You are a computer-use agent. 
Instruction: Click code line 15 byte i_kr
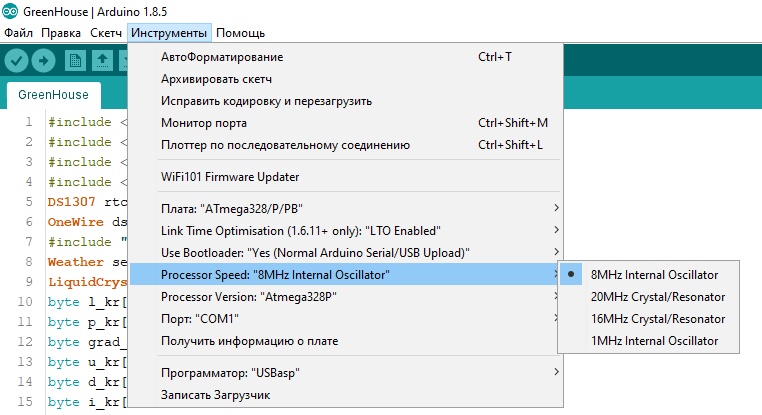pos(87,402)
